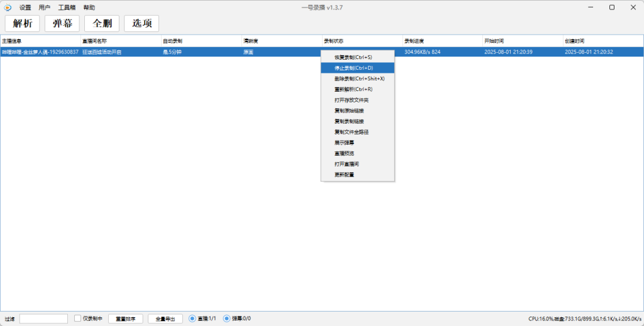The width and height of the screenshot is (644, 326).
Task: Click the 全量导出 button
Action: pos(165,318)
